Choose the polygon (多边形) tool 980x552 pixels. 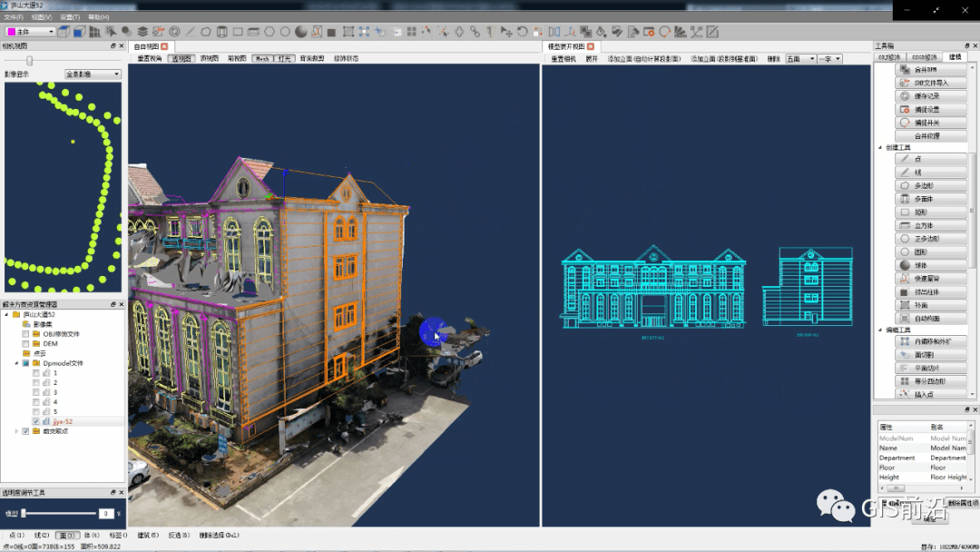pos(931,186)
